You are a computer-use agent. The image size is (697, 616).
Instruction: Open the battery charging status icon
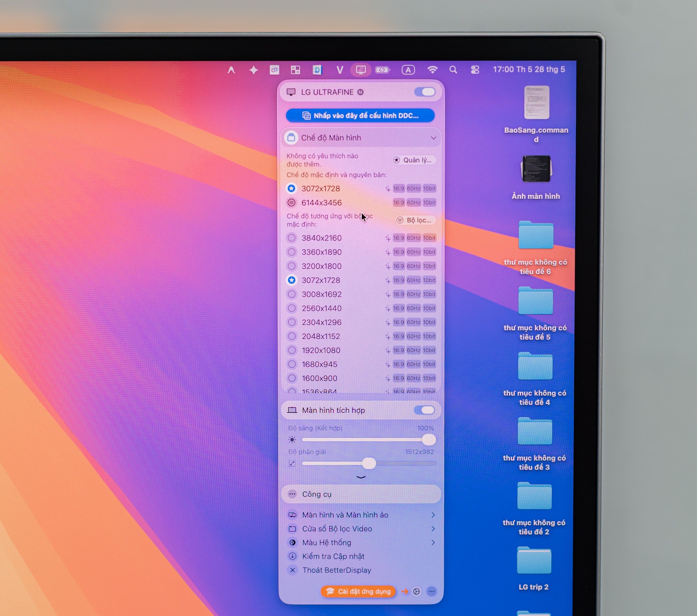point(383,70)
